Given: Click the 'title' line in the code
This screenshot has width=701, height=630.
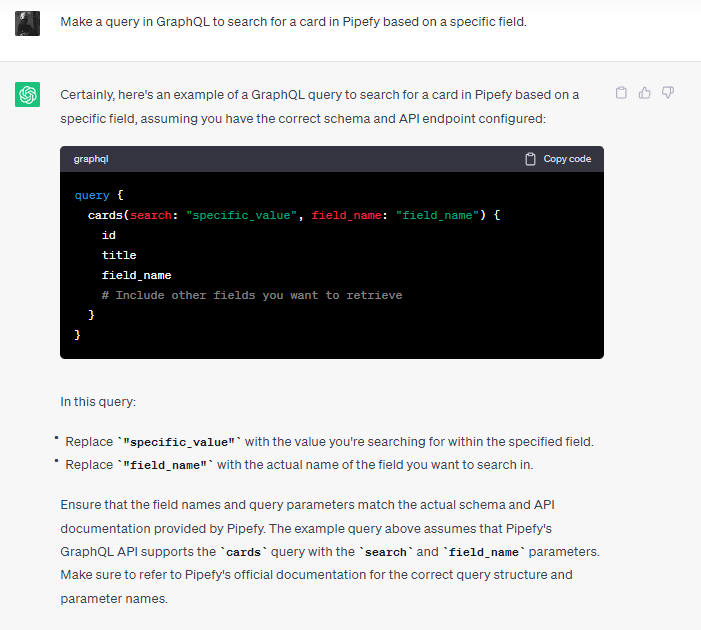Looking at the screenshot, I should tap(119, 255).
